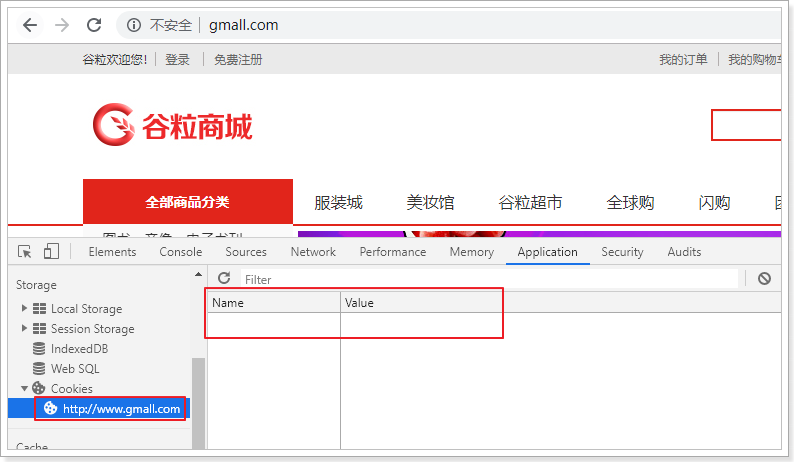Open the Console tab
794x462 pixels.
point(180,252)
